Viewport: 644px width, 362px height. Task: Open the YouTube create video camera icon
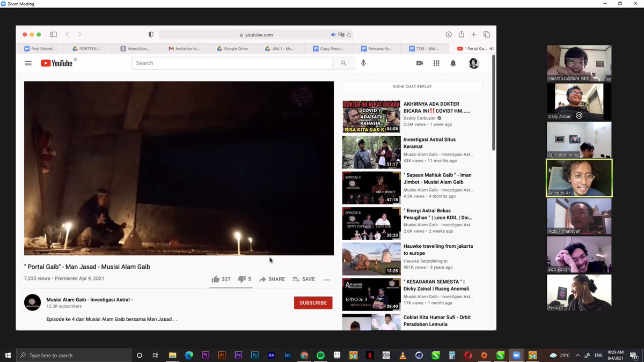tap(420, 63)
